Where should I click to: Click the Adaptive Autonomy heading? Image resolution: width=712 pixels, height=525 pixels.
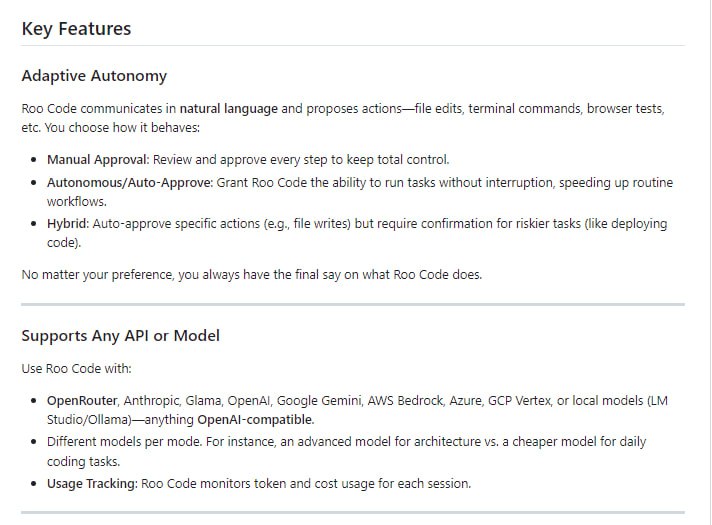(x=94, y=76)
